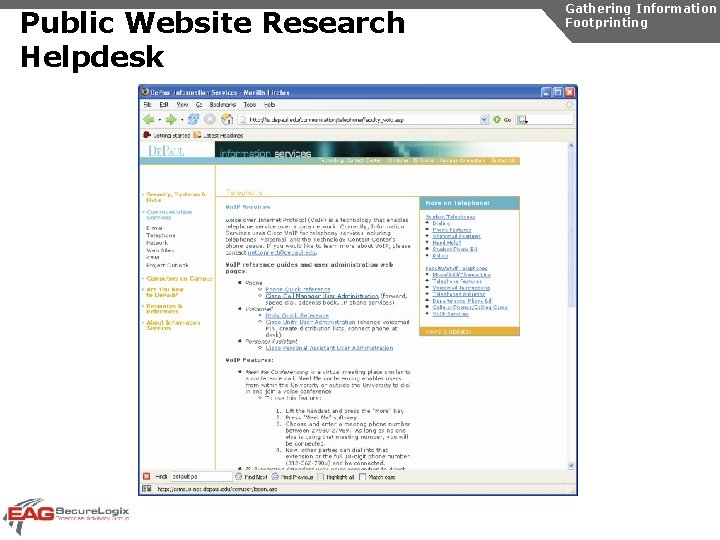The height and width of the screenshot is (540, 720).
Task: Click the search engine icon in search box
Action: (x=522, y=120)
